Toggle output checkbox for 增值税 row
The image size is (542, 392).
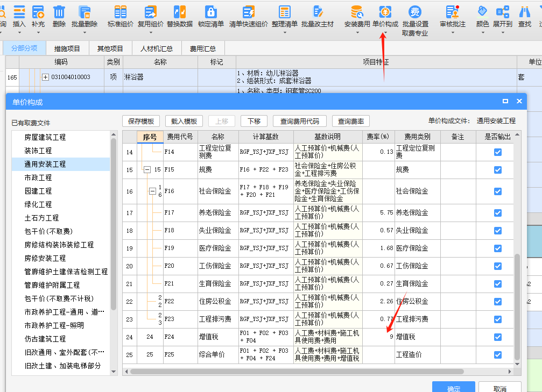click(x=498, y=337)
